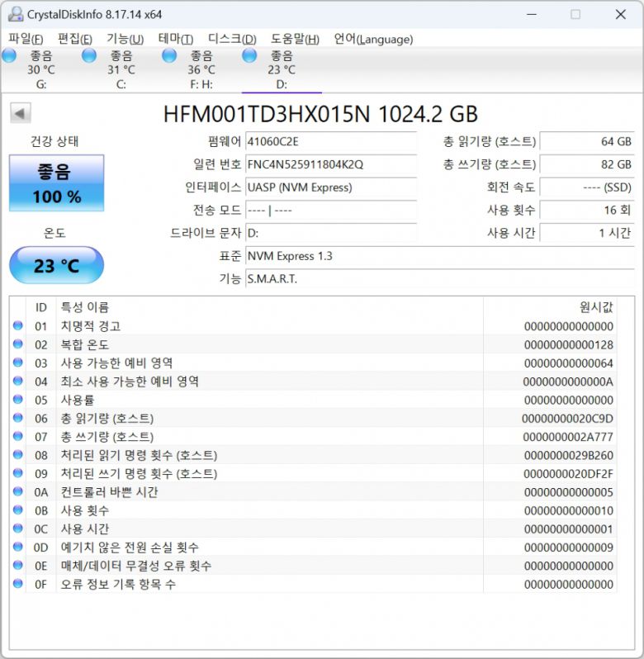This screenshot has height=659, width=644.
Task: Click status dot for 0F 오류 정보 기록 항목 수
Action: pyautogui.click(x=17, y=584)
